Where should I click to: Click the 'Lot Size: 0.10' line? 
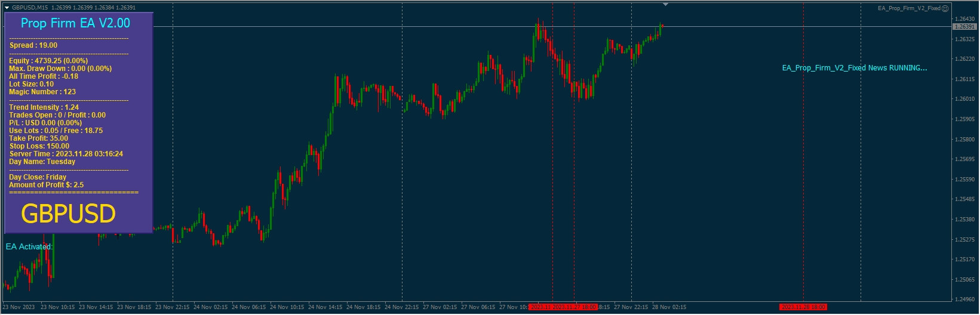tap(31, 84)
